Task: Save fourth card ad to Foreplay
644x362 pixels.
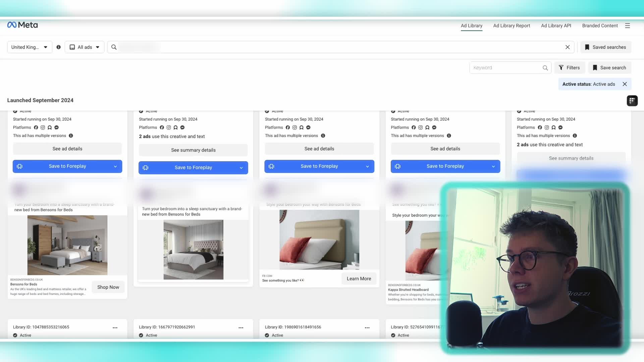Action: [445, 166]
